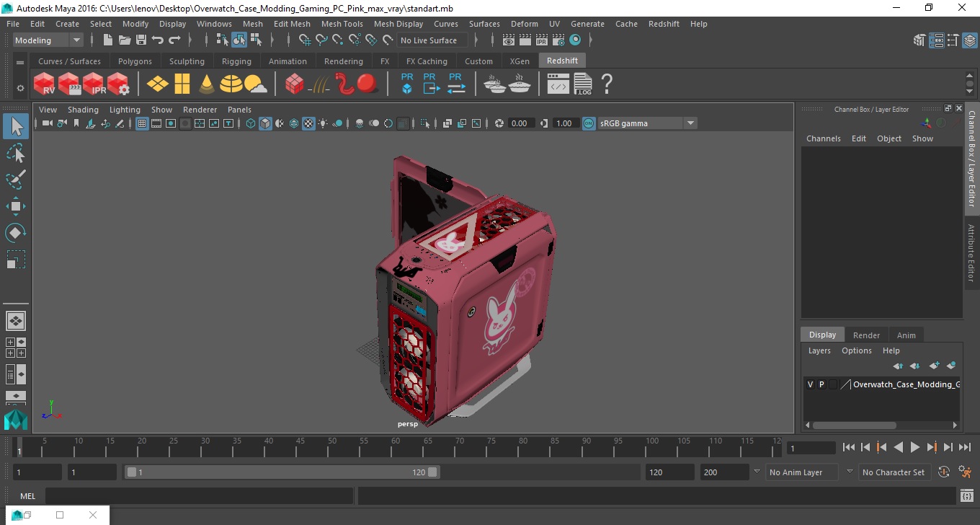Click the question mark help shelf icon
This screenshot has width=980, height=525.
tap(607, 84)
